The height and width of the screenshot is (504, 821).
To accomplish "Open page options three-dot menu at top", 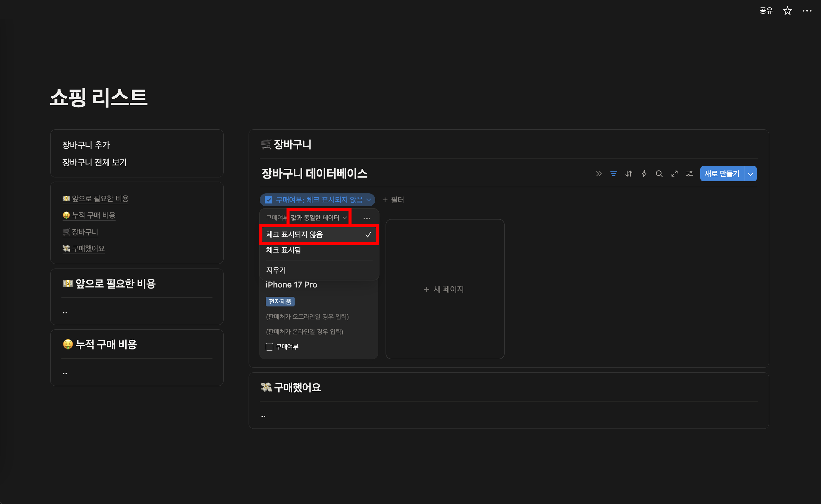I will [x=807, y=11].
